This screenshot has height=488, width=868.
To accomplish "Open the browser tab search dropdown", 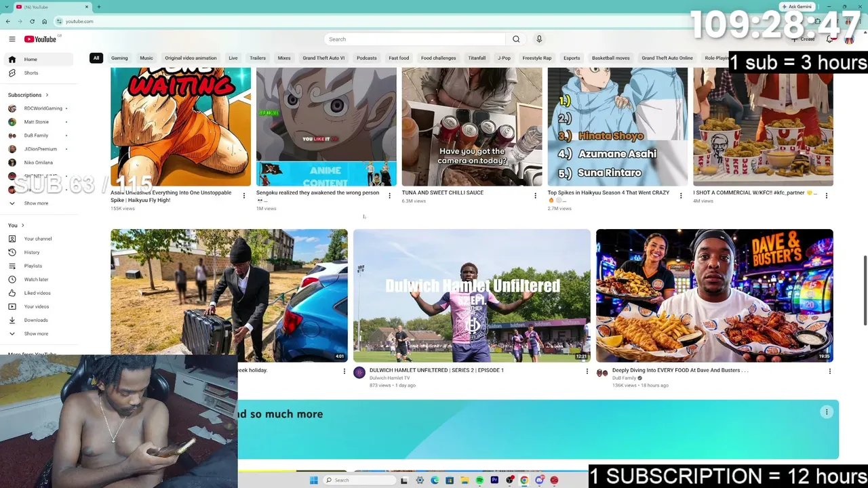I will [x=8, y=7].
